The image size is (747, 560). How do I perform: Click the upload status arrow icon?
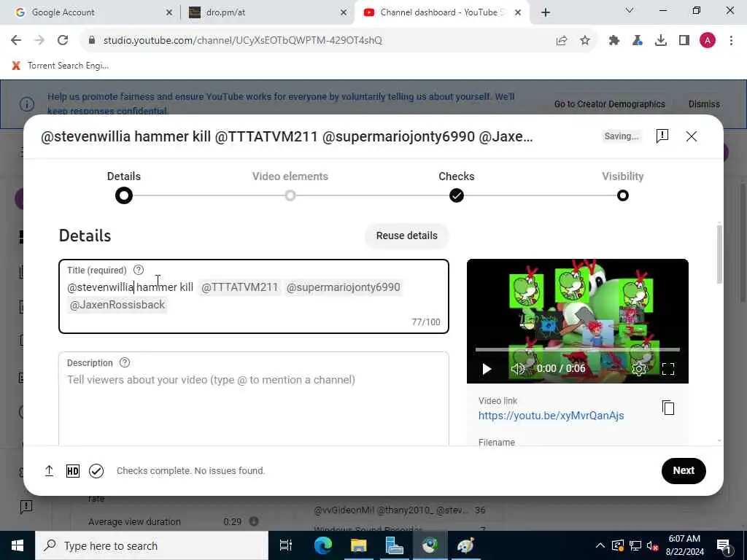[49, 471]
